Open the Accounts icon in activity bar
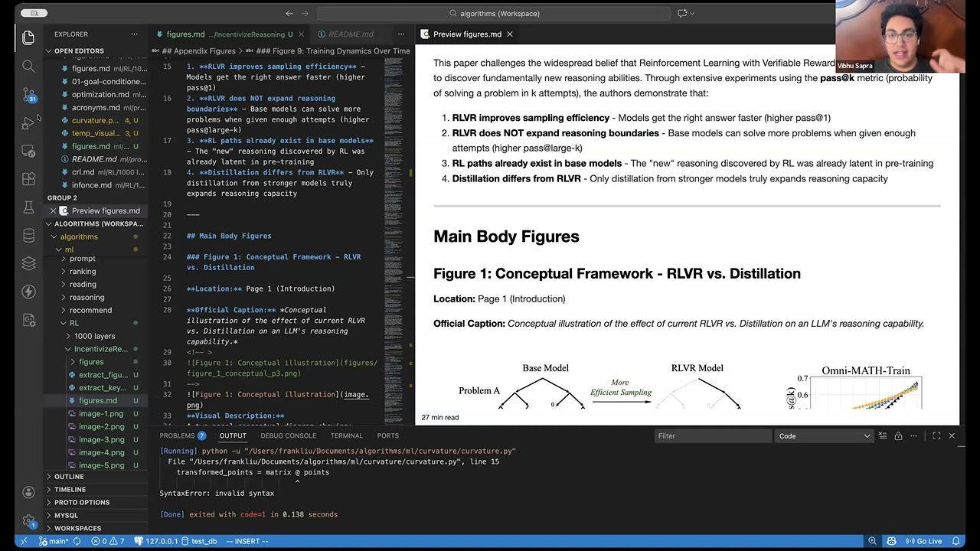This screenshot has width=980, height=551. [x=28, y=492]
